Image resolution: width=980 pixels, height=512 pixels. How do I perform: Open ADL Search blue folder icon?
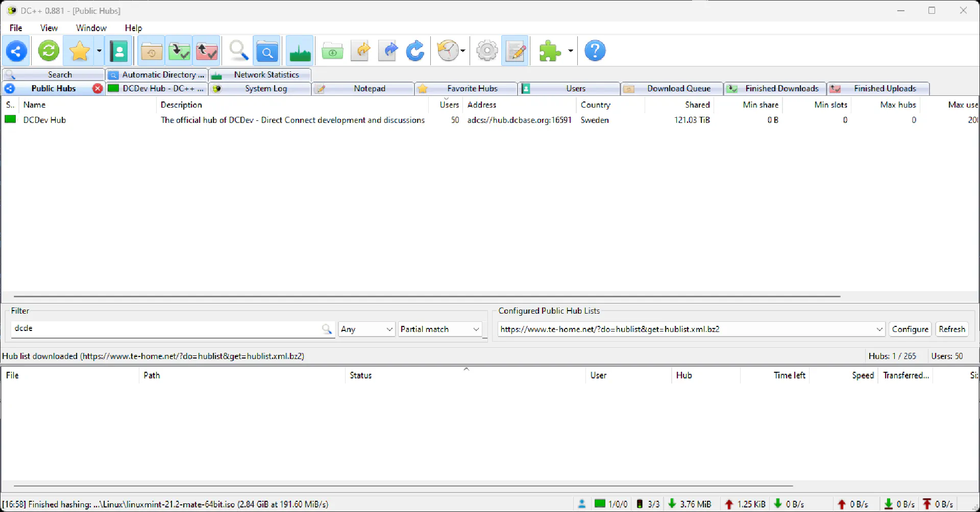(x=267, y=51)
